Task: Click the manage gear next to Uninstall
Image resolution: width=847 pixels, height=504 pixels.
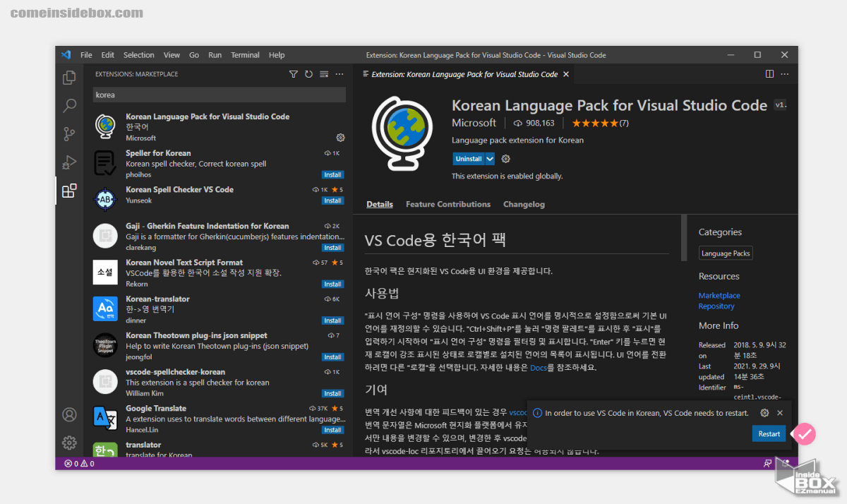Action: pos(505,159)
